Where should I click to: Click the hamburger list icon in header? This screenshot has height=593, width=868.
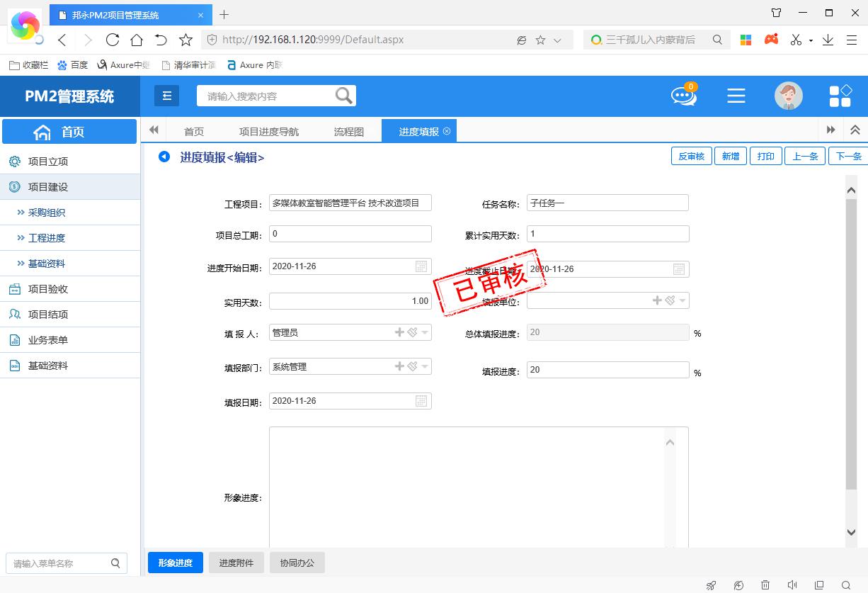736,96
